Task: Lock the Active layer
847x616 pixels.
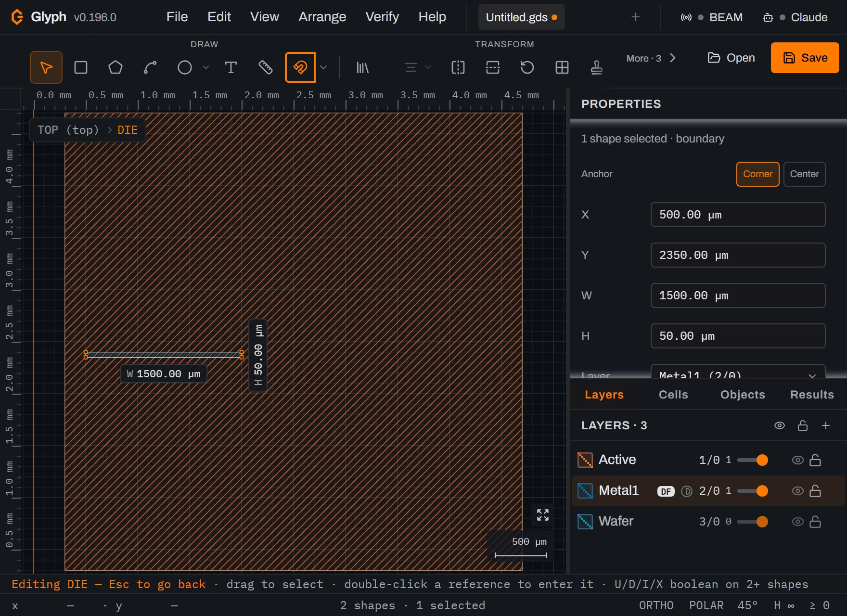Action: [x=815, y=460]
